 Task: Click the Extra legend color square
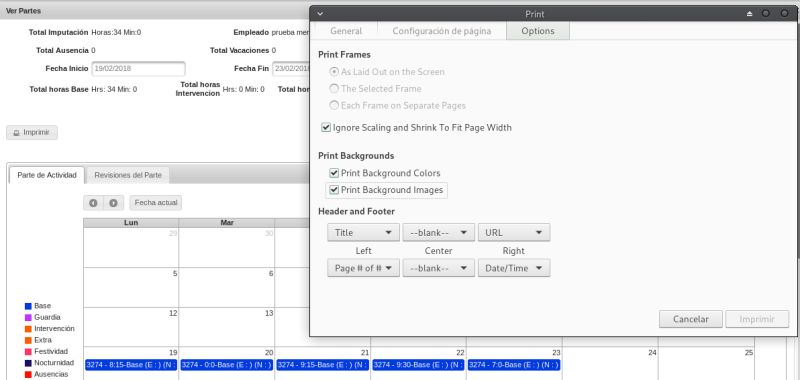click(x=29, y=340)
